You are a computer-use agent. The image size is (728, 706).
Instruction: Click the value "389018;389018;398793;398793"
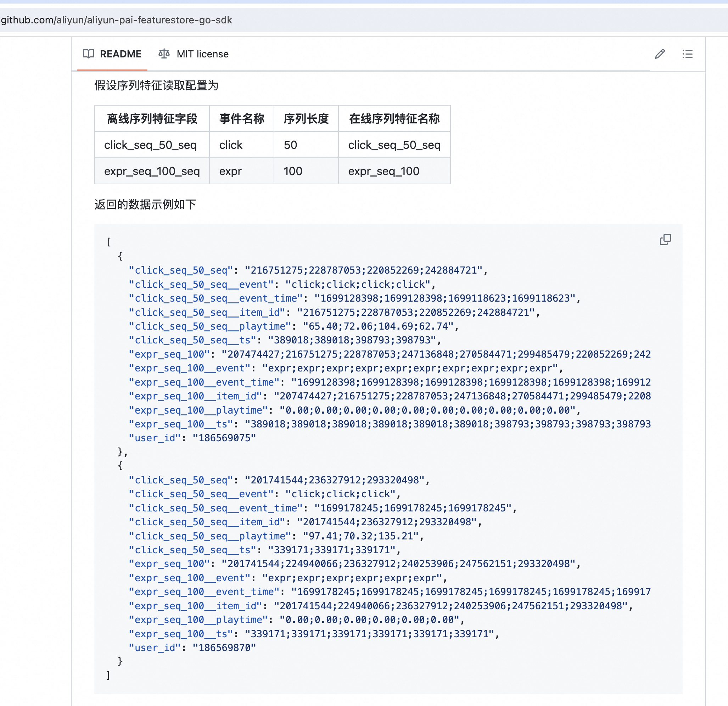pos(352,340)
